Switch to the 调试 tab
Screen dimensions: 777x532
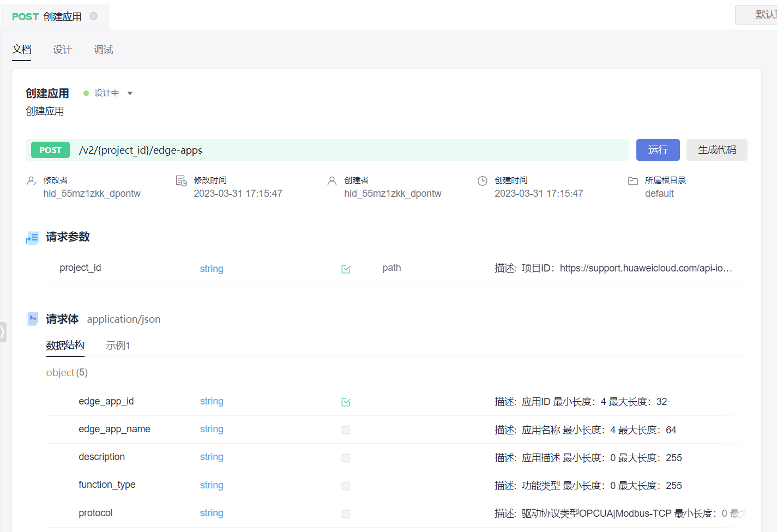point(103,50)
